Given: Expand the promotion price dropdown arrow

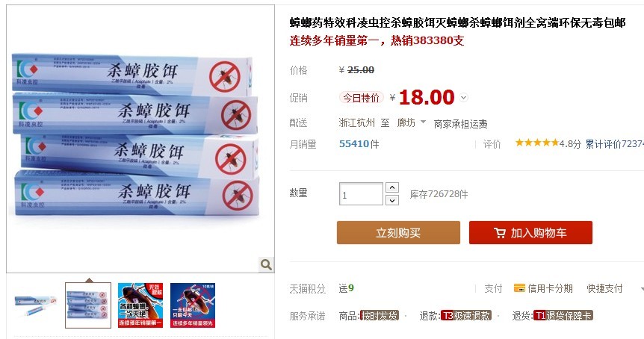Looking at the screenshot, I should [464, 98].
